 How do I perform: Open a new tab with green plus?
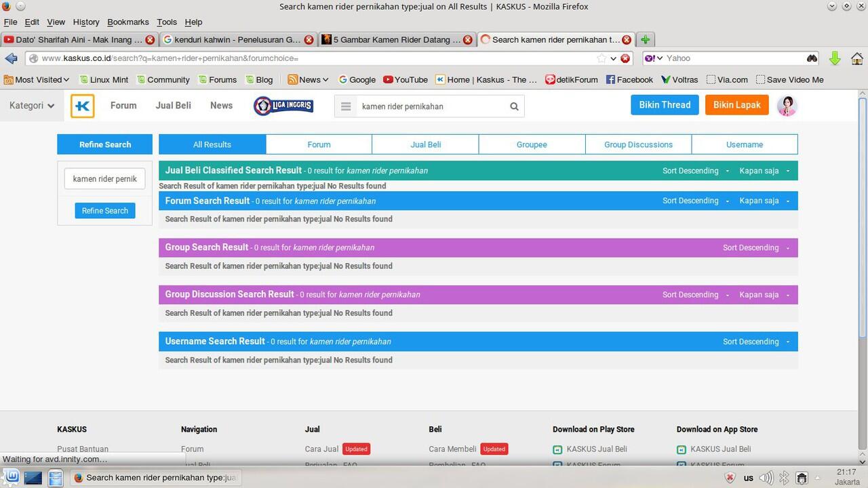(646, 39)
